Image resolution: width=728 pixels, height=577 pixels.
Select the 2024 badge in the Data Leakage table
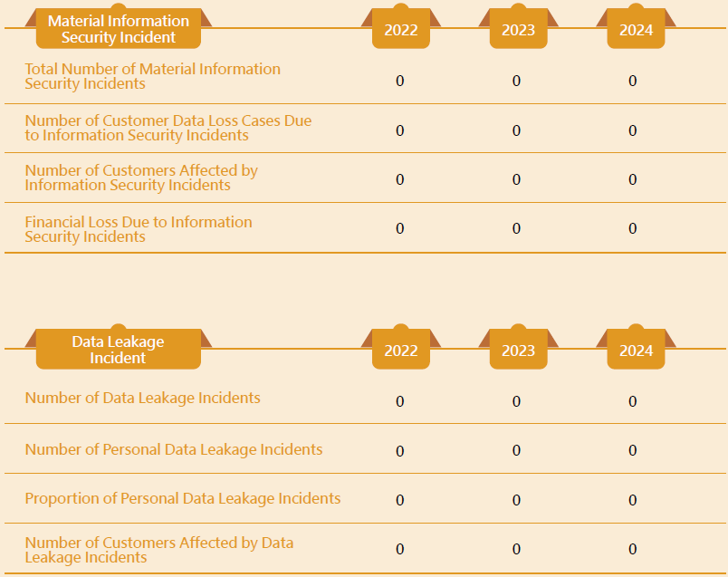click(x=636, y=350)
